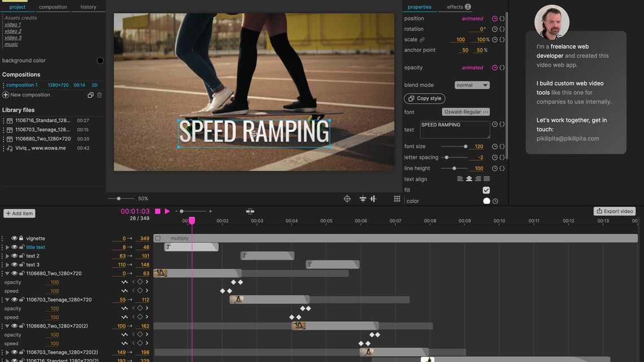
Task: Align layer vertically with horizontal-bar icon
Action: click(363, 199)
